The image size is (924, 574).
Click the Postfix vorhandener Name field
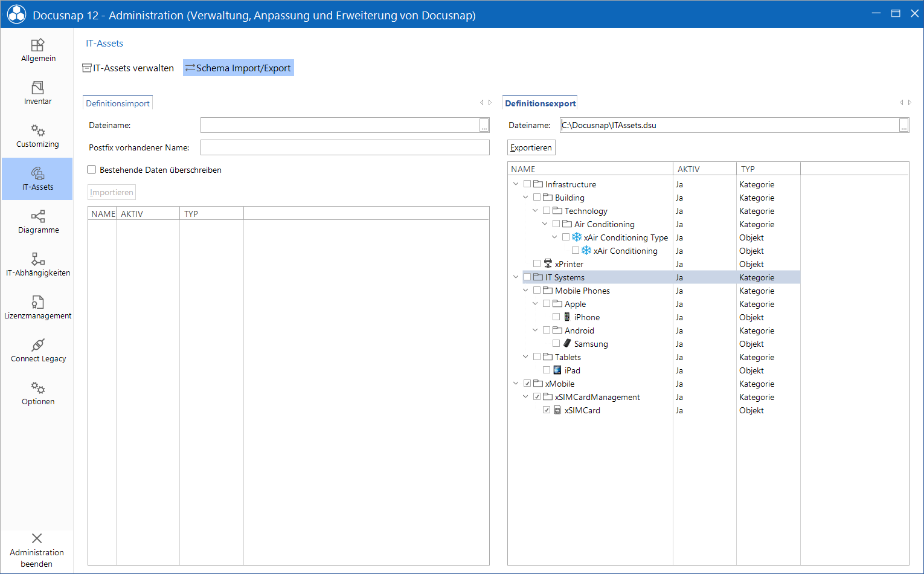[345, 147]
